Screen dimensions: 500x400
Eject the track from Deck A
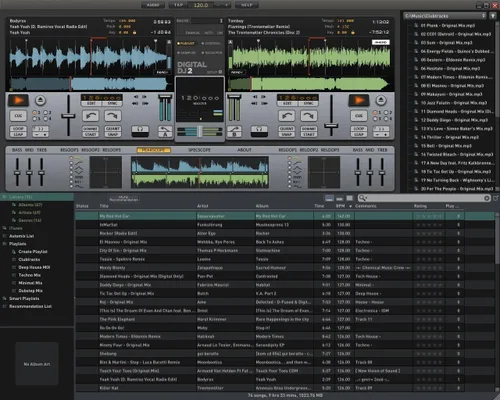40,100
